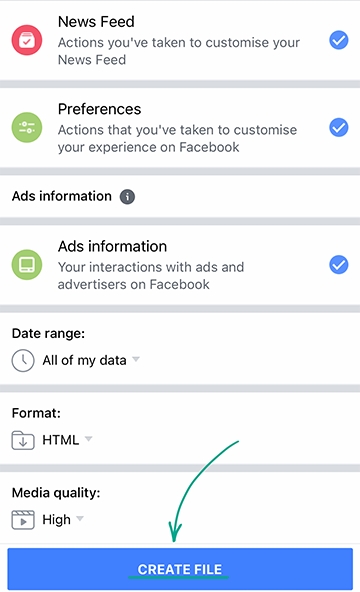Viewport: 360px width, 592px height.
Task: Click the red News Feed icon
Action: [x=27, y=40]
